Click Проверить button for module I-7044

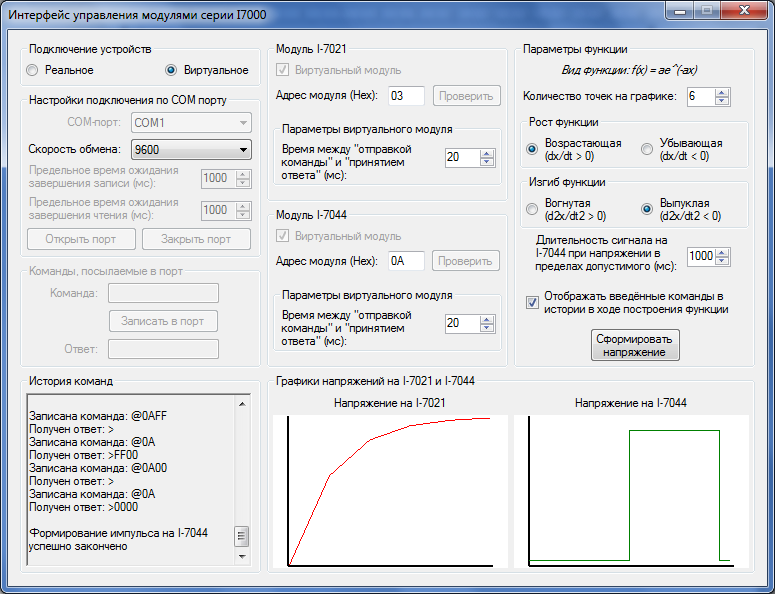point(466,261)
